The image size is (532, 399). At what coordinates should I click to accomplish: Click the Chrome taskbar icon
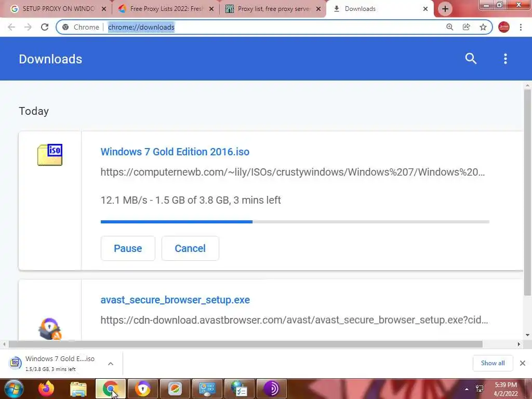click(111, 389)
